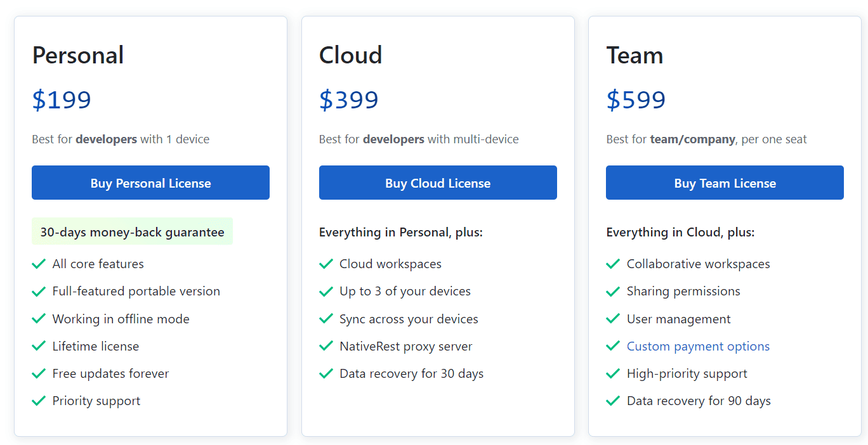The height and width of the screenshot is (445, 868).
Task: Click the checkmark beside Working in offline mode
Action: click(x=39, y=319)
